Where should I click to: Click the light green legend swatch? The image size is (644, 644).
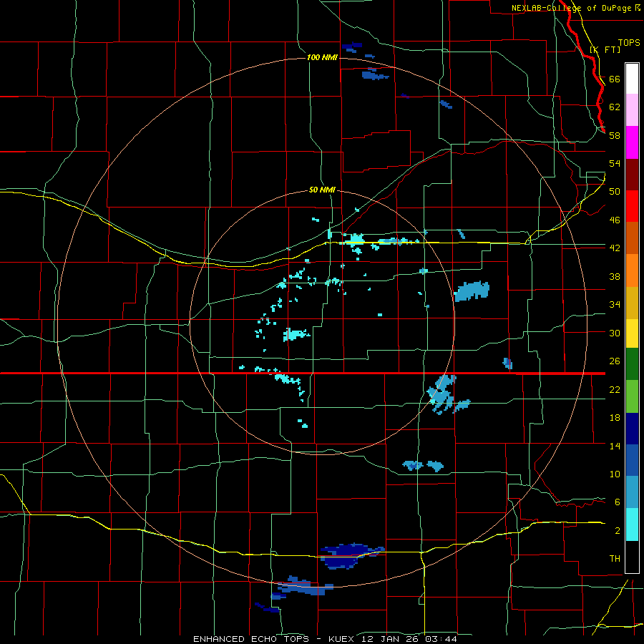coord(632,396)
